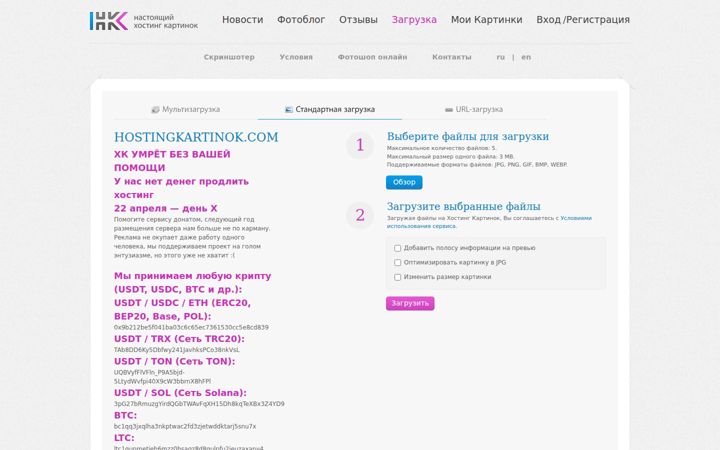Click the 'LTC:' label

(124, 438)
